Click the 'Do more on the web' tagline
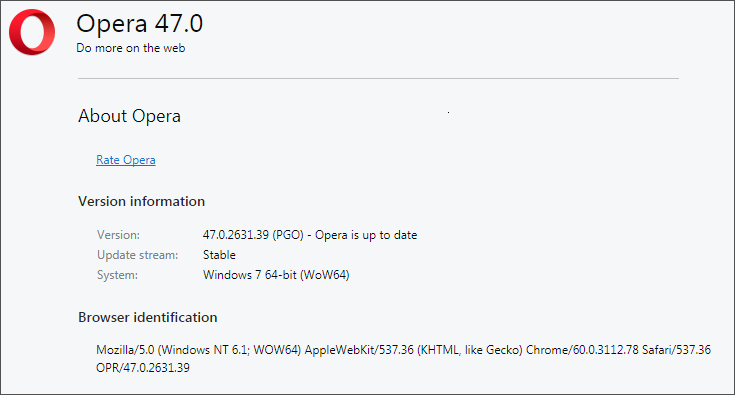This screenshot has width=735, height=395. [x=131, y=48]
